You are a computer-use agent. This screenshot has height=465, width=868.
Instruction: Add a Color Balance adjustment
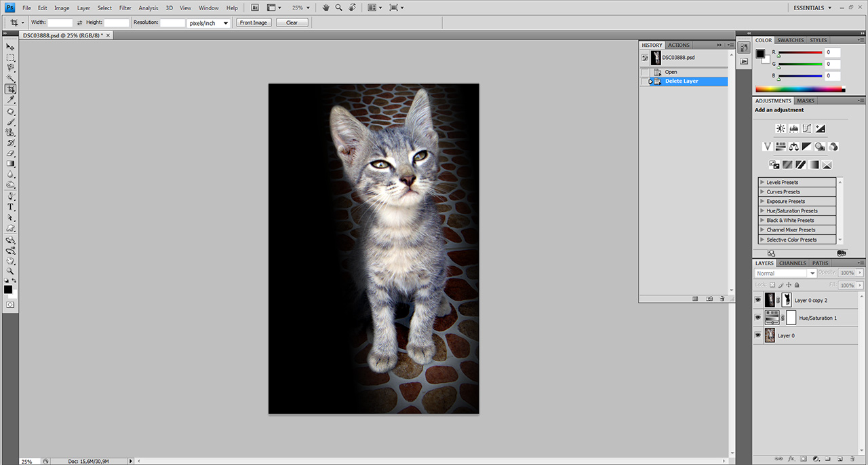click(793, 146)
